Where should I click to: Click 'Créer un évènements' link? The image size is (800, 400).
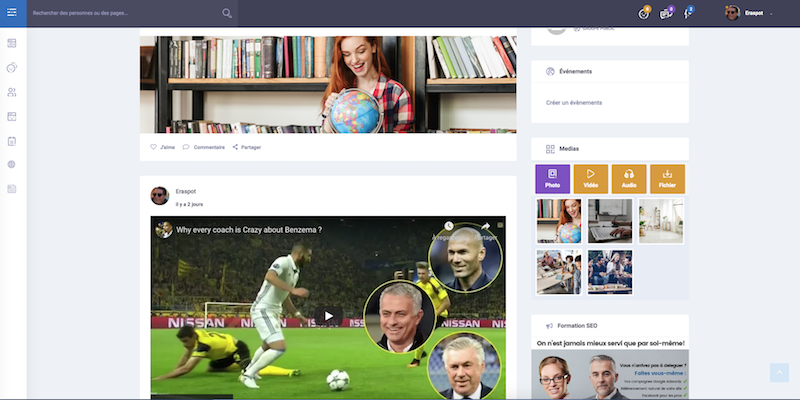click(574, 103)
